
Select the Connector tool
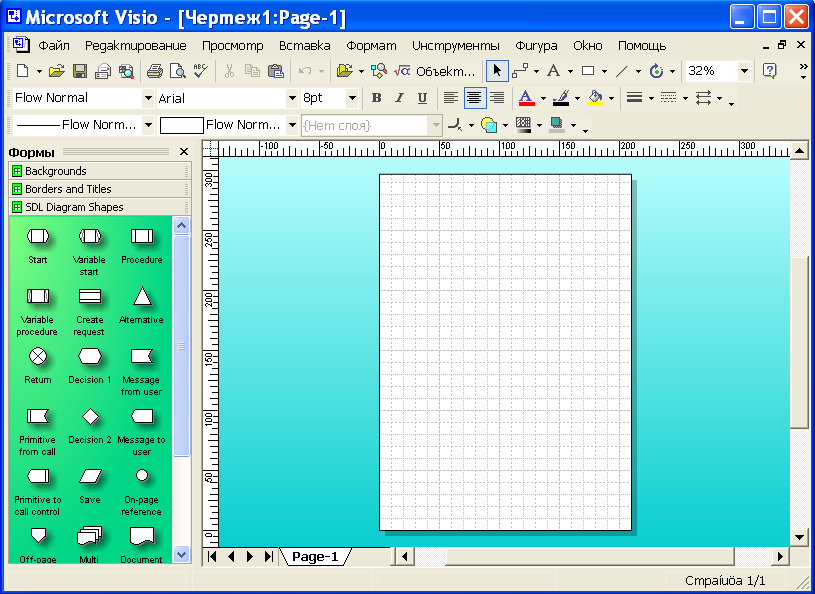[x=520, y=71]
